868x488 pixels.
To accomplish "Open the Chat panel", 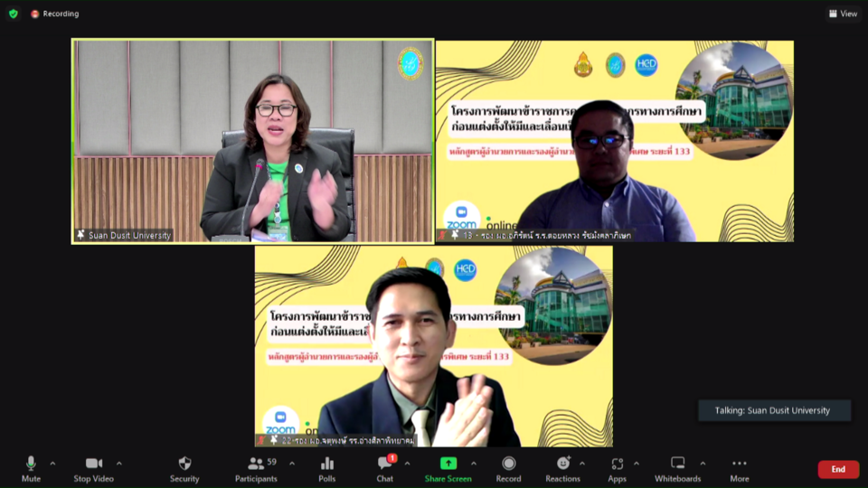I will pos(385,467).
